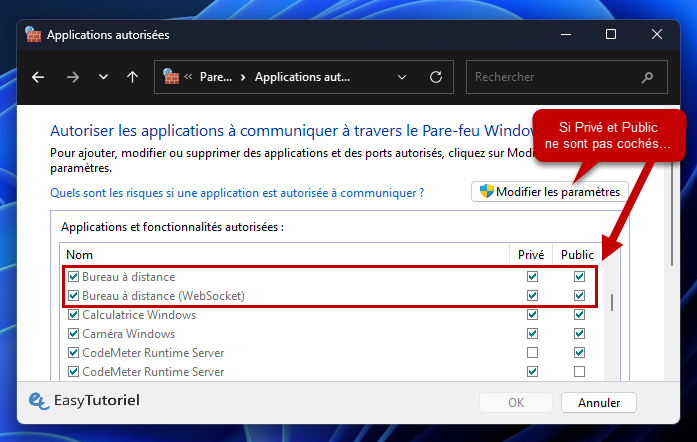Image resolution: width=697 pixels, height=442 pixels.
Task: Toggle Public for Bureau à distance
Action: [579, 277]
